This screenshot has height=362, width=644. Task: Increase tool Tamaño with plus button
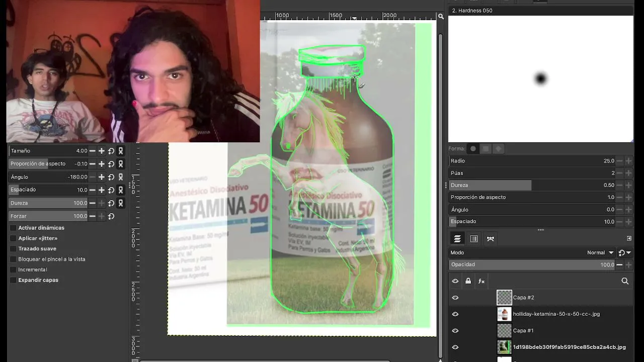tap(101, 151)
